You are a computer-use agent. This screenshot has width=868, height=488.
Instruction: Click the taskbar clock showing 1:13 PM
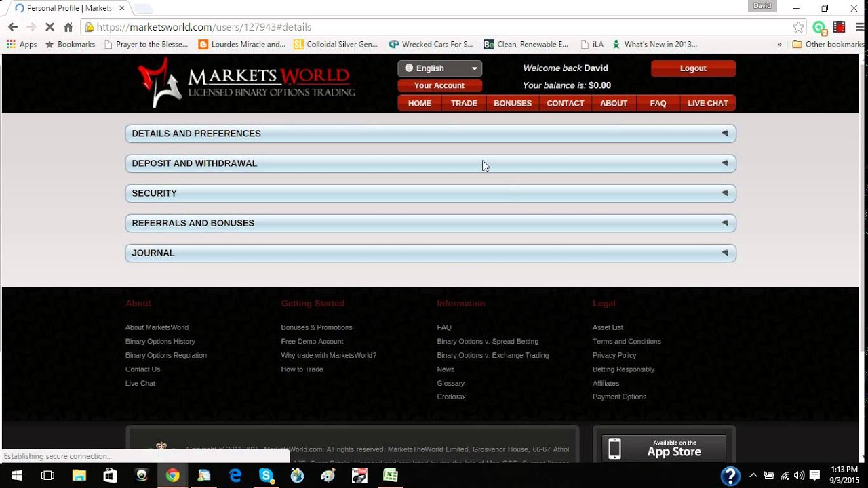[x=844, y=476]
